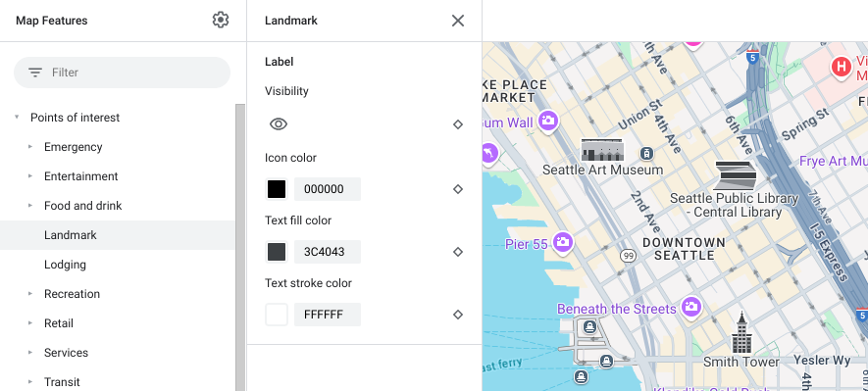Edit the 3C4043 hex field
Screen dimensions: 868x391
328,252
